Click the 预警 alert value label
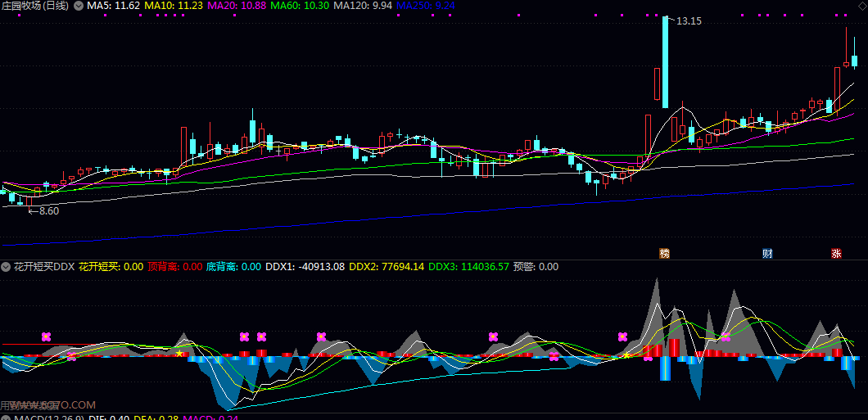868x420 pixels. click(x=536, y=267)
